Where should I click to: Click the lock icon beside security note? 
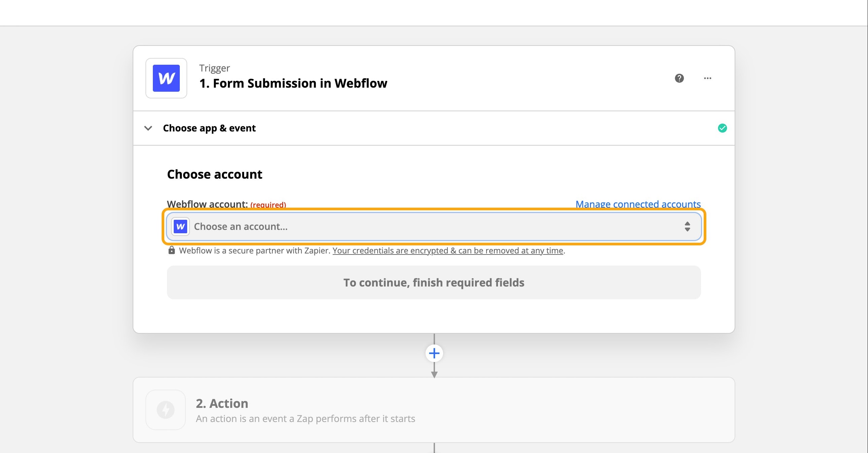[x=171, y=250]
